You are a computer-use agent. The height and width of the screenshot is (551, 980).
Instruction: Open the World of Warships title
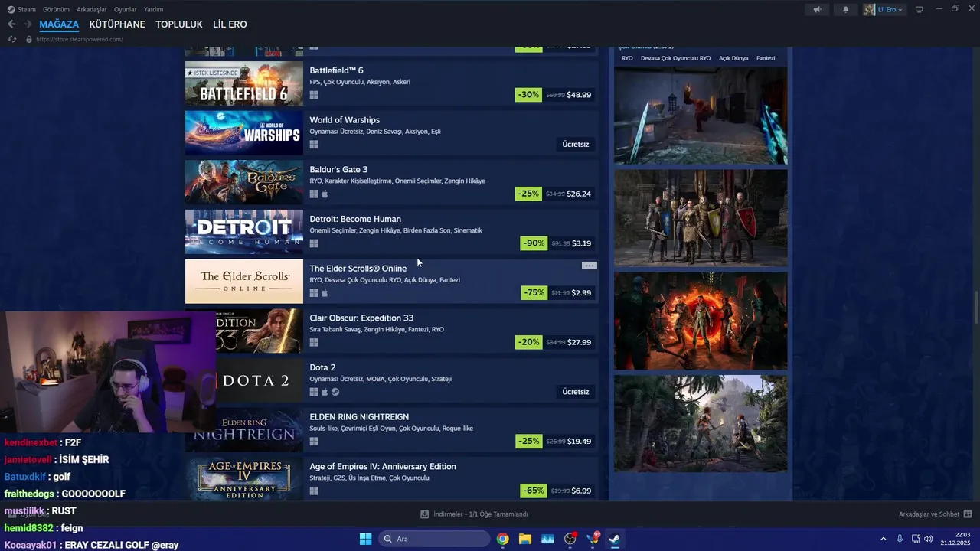pos(345,120)
